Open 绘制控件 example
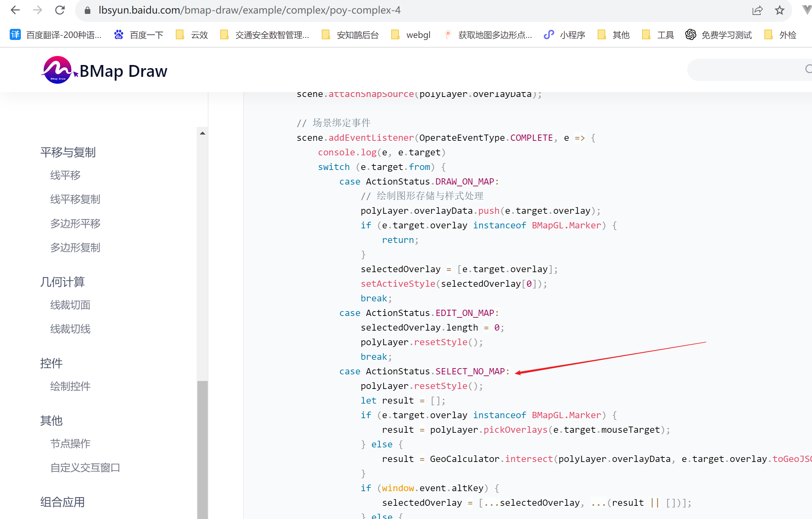Image resolution: width=812 pixels, height=519 pixels. [70, 386]
